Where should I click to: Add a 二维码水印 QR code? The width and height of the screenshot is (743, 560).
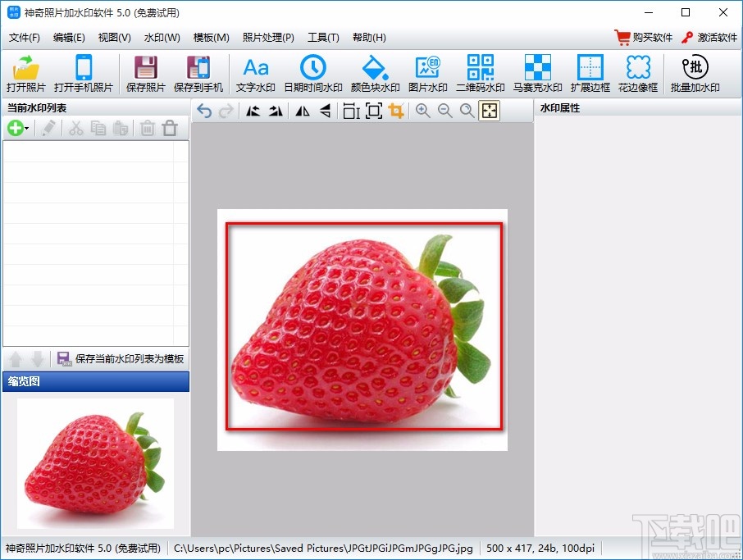point(480,73)
